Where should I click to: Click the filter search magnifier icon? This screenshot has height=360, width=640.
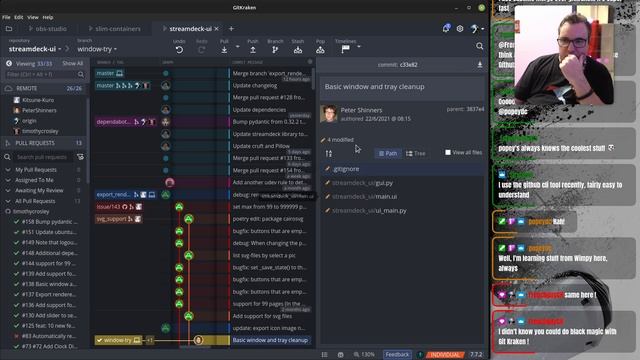(81, 74)
